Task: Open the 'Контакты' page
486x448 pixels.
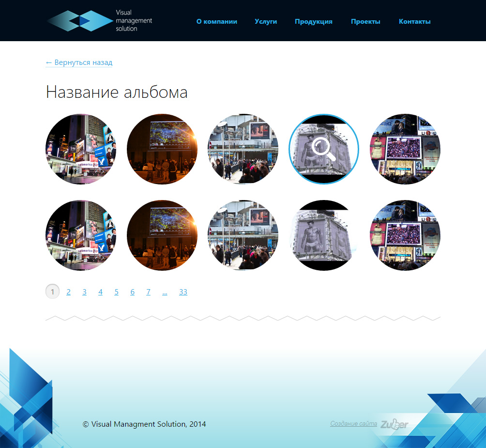Action: pyautogui.click(x=414, y=21)
